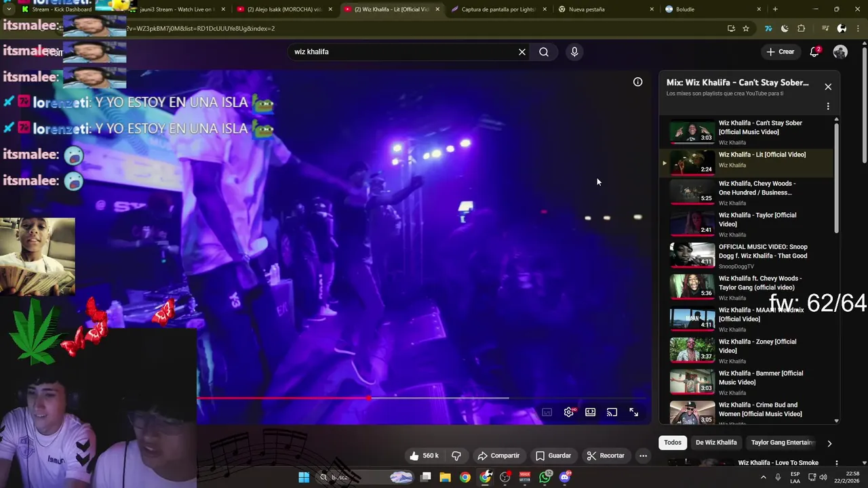This screenshot has width=868, height=488.
Task: Open File Explorer from the taskbar
Action: (x=445, y=477)
